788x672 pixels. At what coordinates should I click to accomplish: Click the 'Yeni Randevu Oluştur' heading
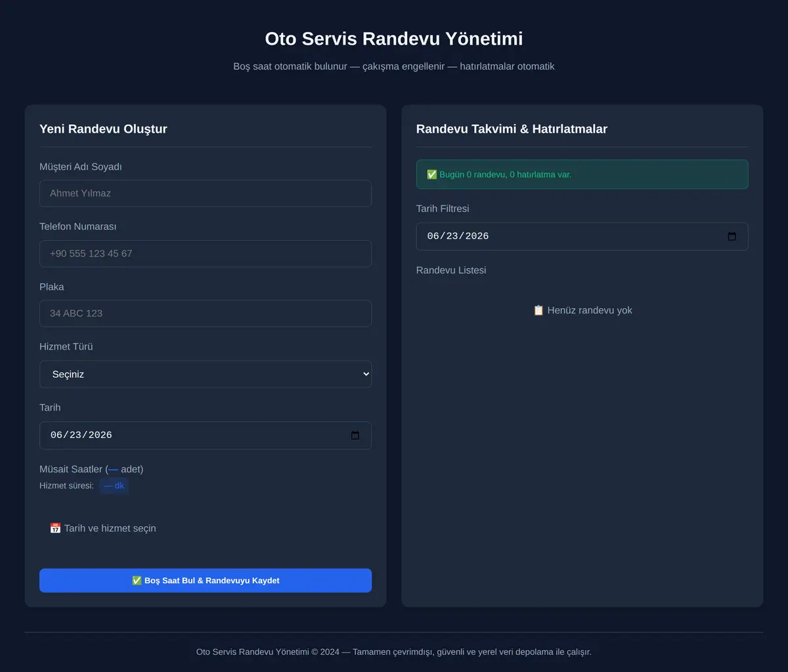(103, 129)
